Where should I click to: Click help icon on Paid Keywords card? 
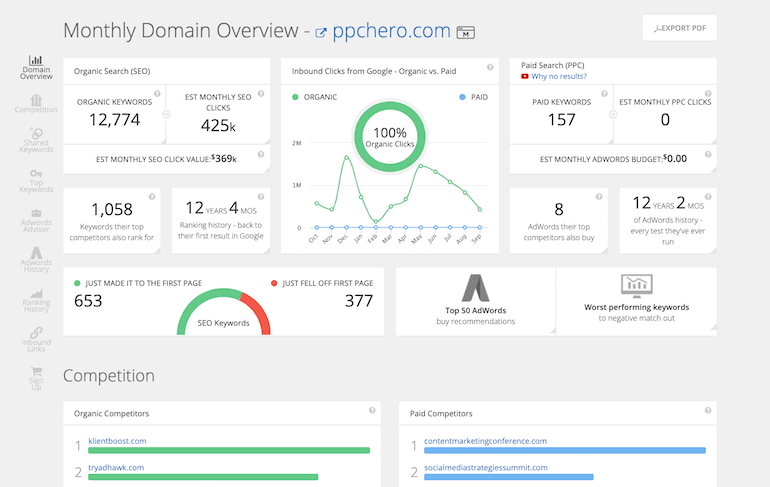point(604,93)
